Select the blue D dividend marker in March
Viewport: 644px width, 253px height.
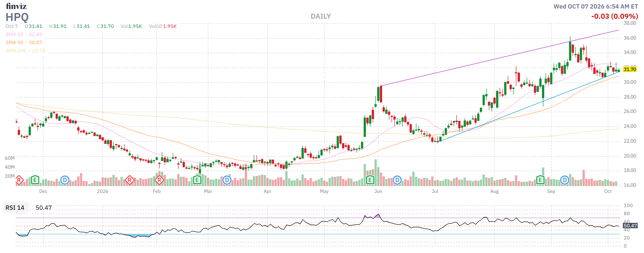(x=227, y=180)
